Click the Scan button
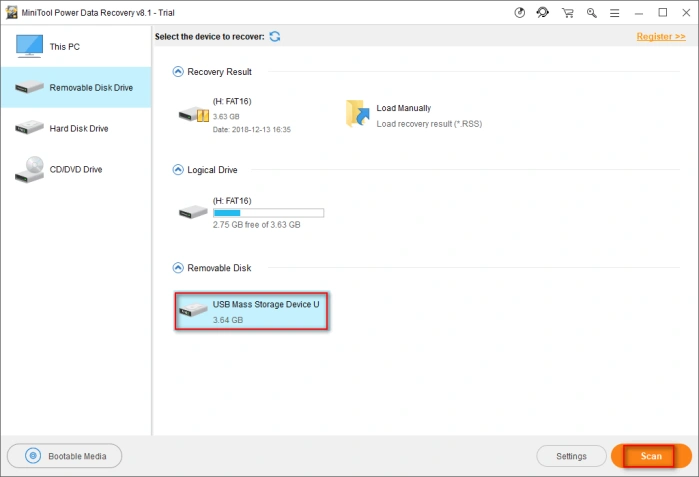699x477 pixels. pos(651,456)
